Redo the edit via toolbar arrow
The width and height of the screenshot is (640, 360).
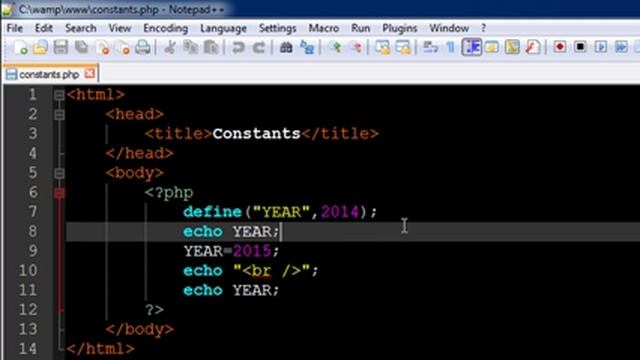coord(259,47)
